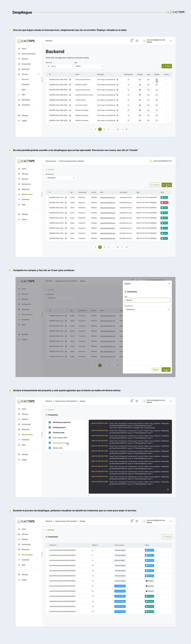Open Microservices in instances table screen sidebar
This screenshot has width=191, height=644.
point(27,555)
